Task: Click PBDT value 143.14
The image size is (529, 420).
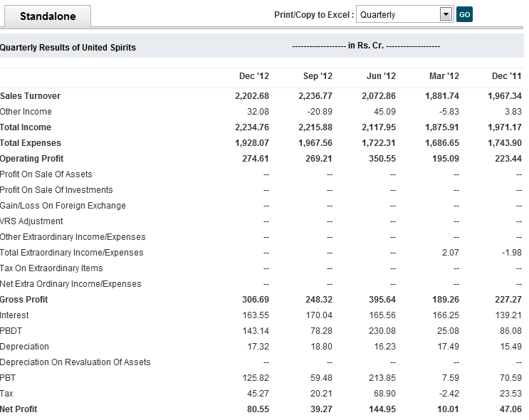Action: click(x=256, y=331)
